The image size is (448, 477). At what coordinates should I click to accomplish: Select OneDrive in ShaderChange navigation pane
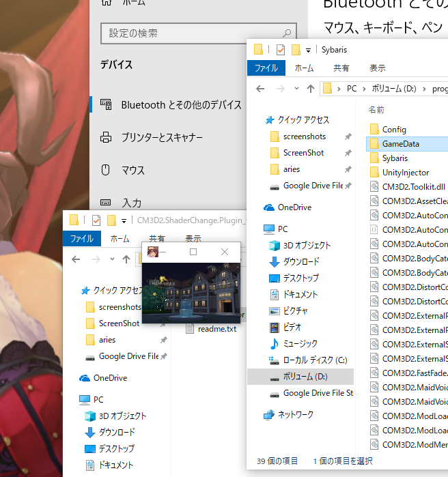[x=110, y=378]
